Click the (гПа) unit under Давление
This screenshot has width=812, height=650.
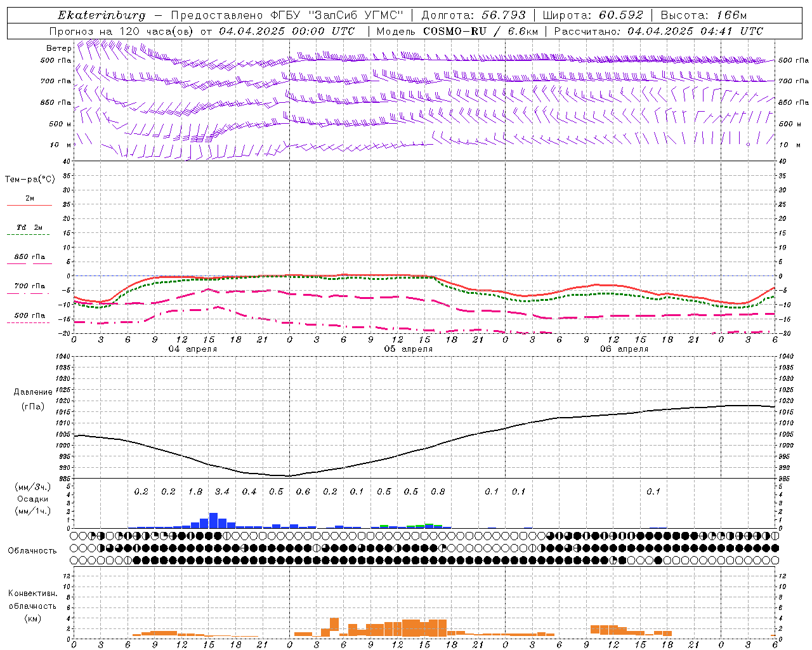(x=33, y=406)
